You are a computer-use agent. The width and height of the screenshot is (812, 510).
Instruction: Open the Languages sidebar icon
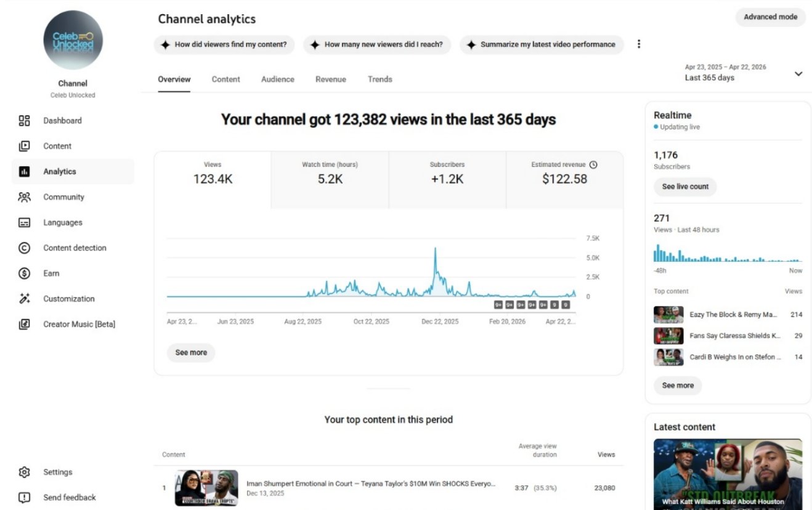24,222
